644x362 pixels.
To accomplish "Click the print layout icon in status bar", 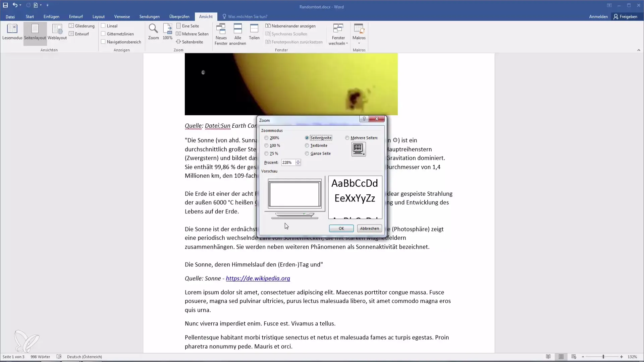I will (561, 357).
